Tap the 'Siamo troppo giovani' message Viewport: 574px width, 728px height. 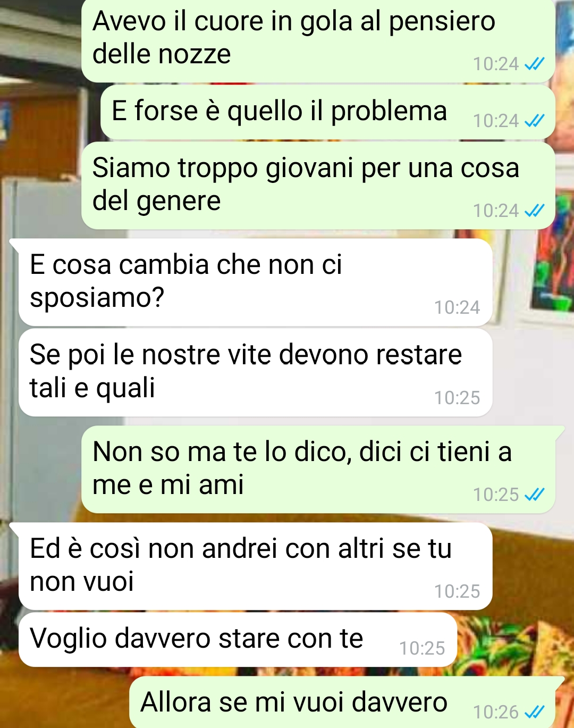tap(318, 186)
